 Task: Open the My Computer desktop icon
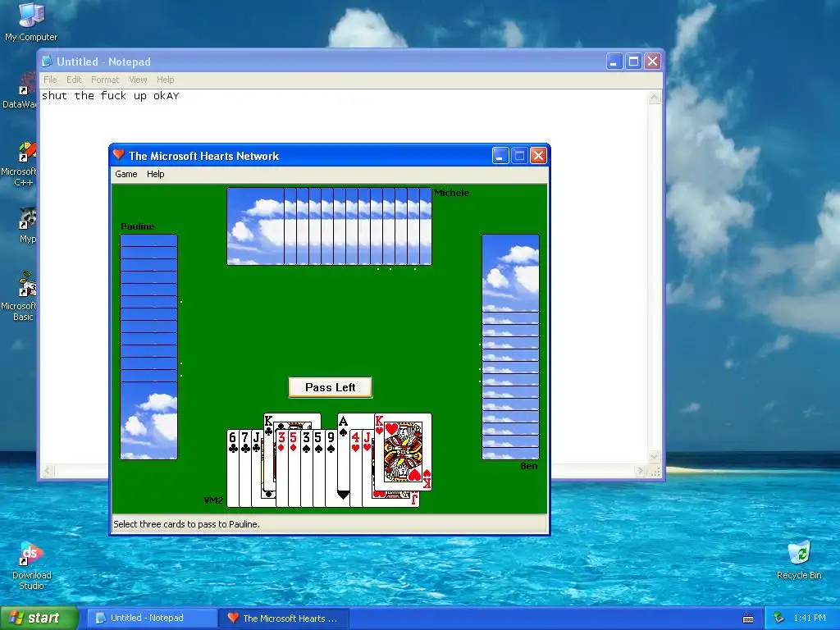coord(31,22)
